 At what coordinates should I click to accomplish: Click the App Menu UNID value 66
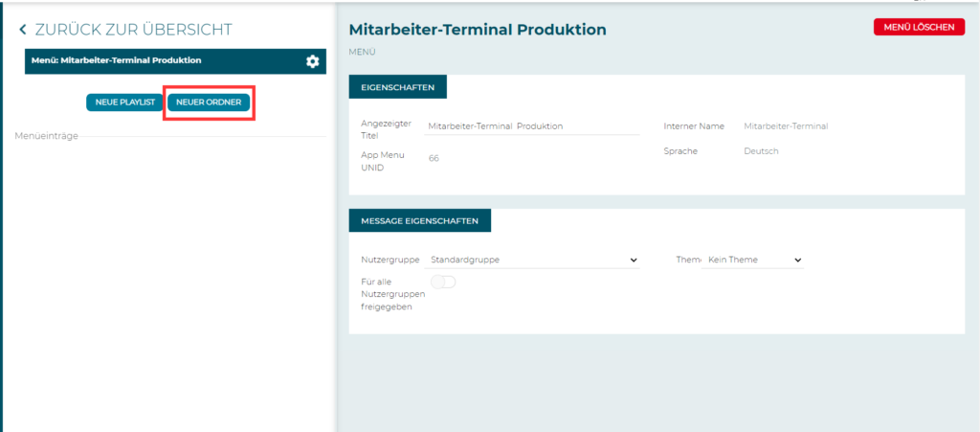tap(434, 159)
